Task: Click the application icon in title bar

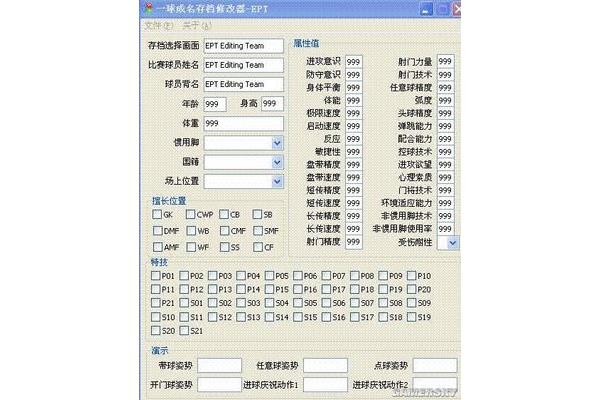Action: 148,8
